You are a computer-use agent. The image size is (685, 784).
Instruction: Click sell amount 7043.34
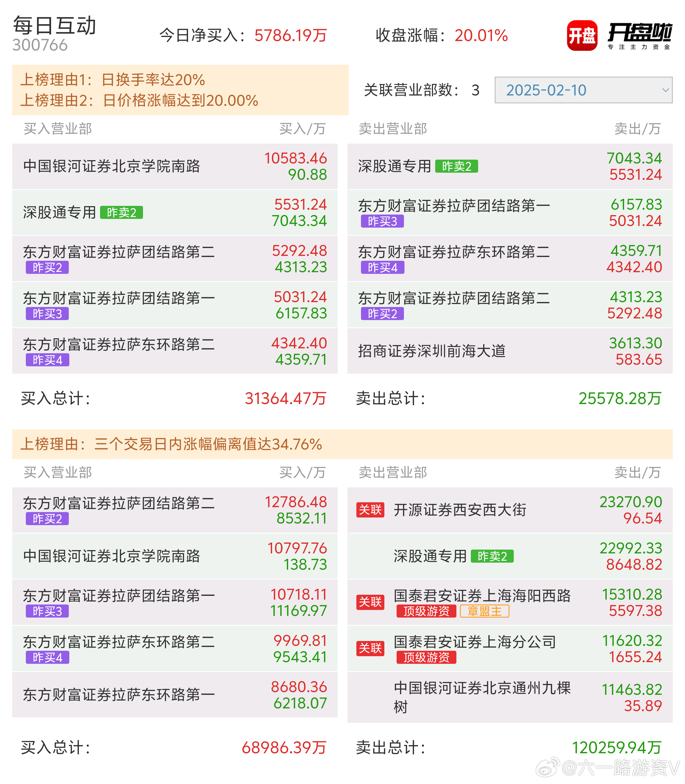[634, 158]
